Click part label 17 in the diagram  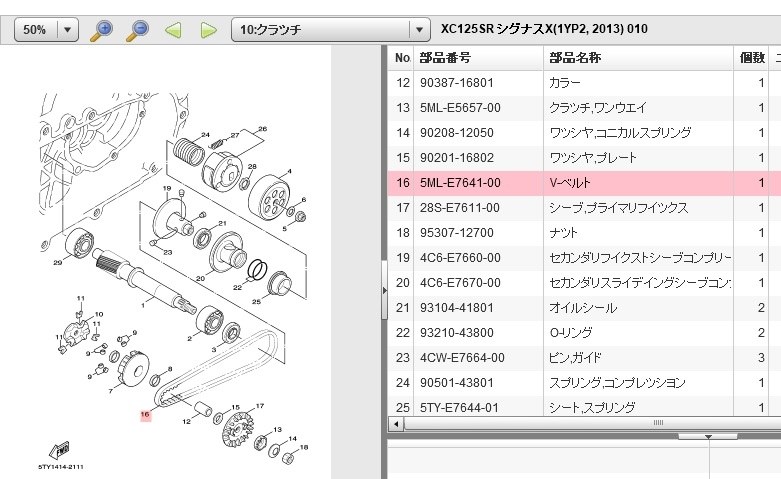click(260, 406)
